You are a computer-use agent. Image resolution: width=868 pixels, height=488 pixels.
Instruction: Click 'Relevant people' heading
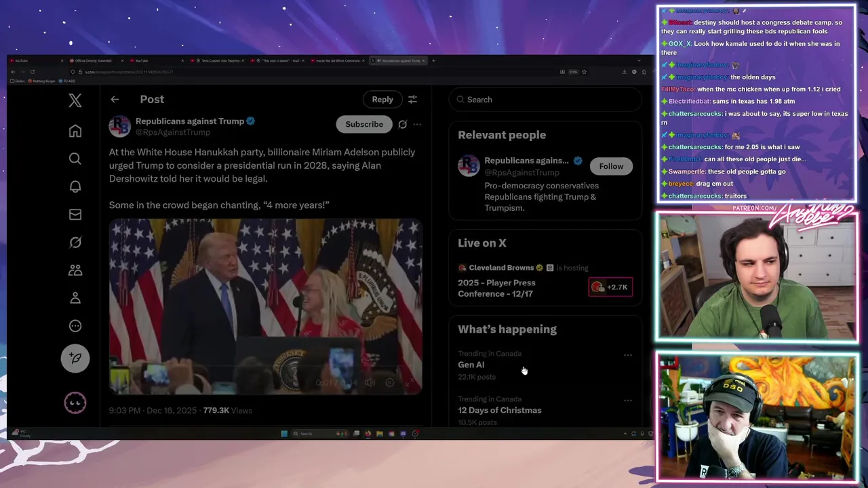pyautogui.click(x=502, y=135)
